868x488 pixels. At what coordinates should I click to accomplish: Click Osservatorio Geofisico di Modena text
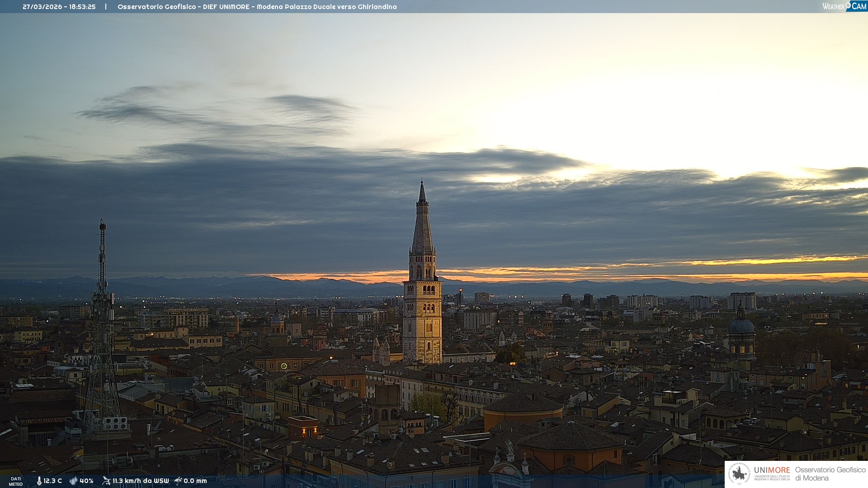[x=830, y=474]
